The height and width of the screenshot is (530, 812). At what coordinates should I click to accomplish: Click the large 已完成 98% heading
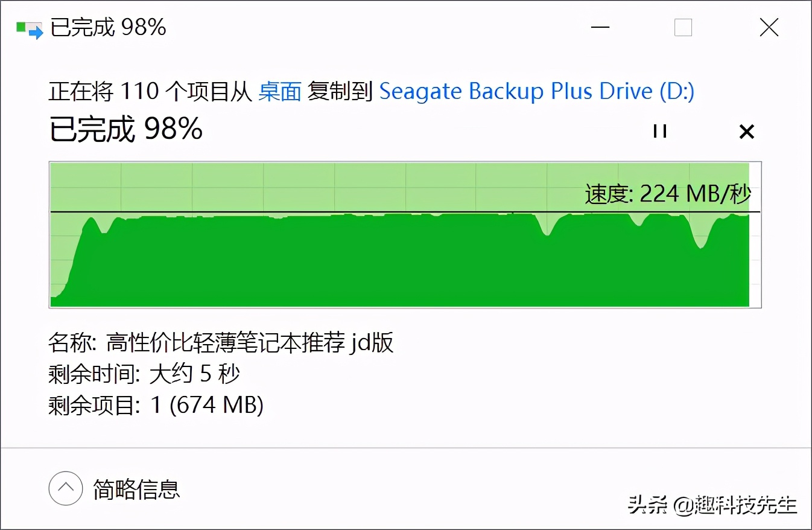(x=125, y=129)
